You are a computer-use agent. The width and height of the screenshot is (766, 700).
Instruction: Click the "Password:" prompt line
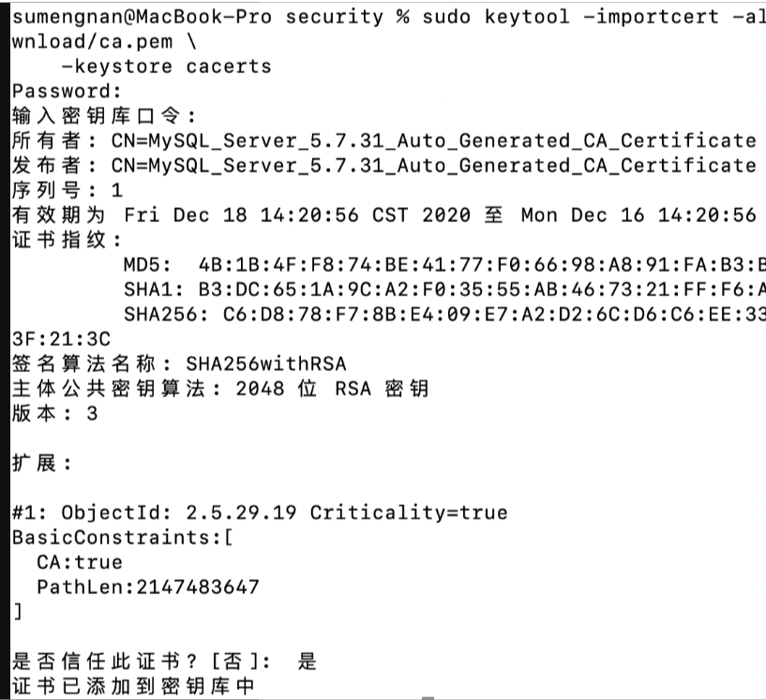click(67, 91)
